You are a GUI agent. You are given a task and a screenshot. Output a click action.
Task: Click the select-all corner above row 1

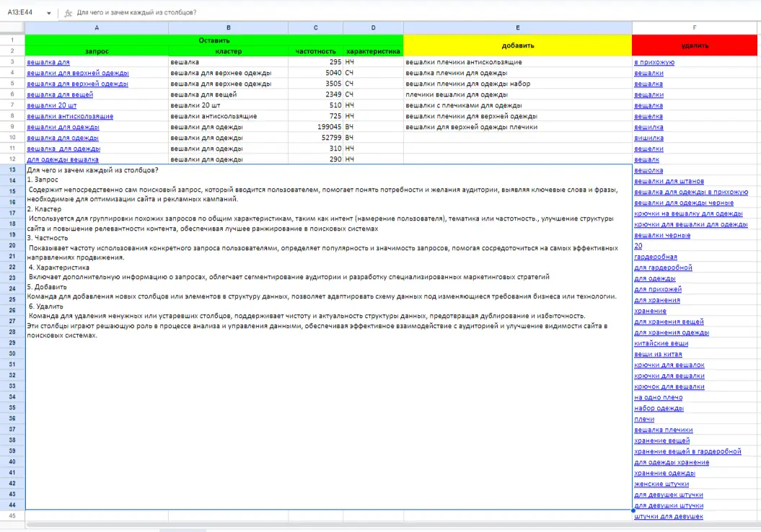tap(12, 27)
